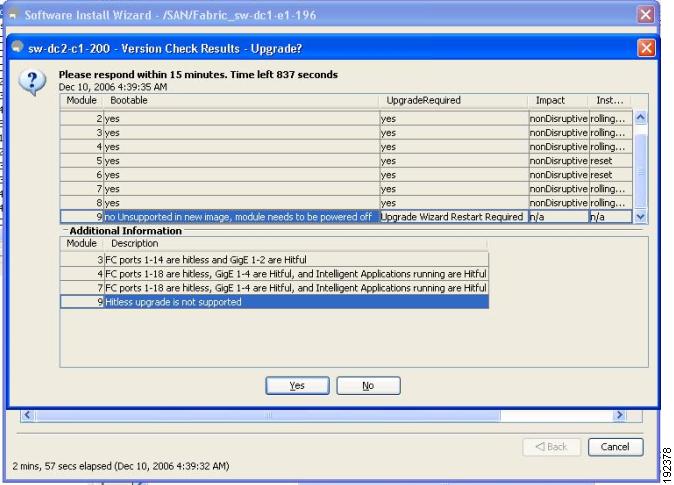Click the table scroll down arrow

(640, 216)
